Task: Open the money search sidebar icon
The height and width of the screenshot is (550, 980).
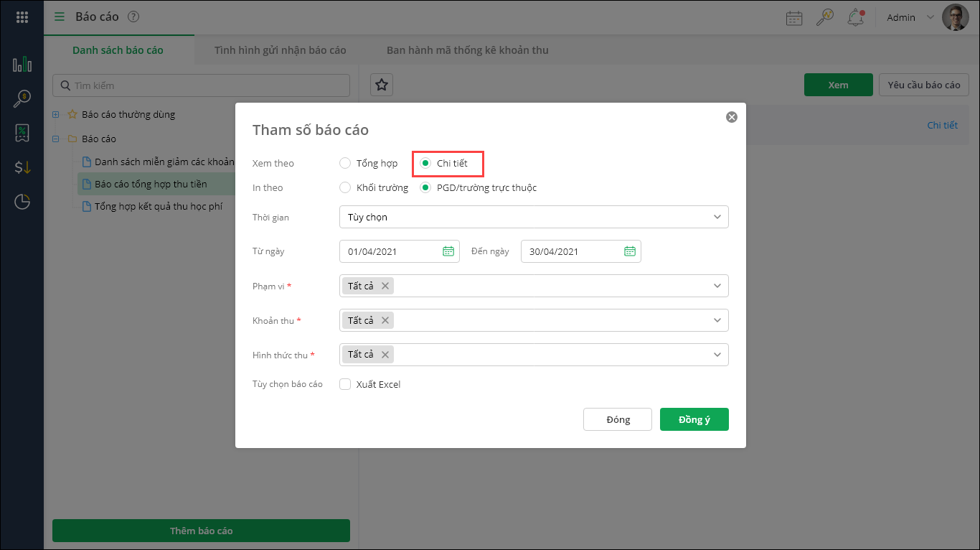Action: [22, 99]
